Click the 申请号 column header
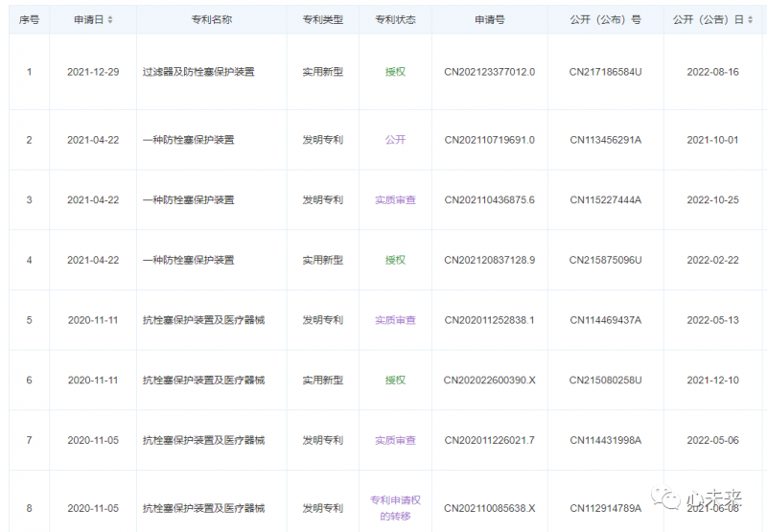Screen dimensions: 767x532 pyautogui.click(x=489, y=19)
